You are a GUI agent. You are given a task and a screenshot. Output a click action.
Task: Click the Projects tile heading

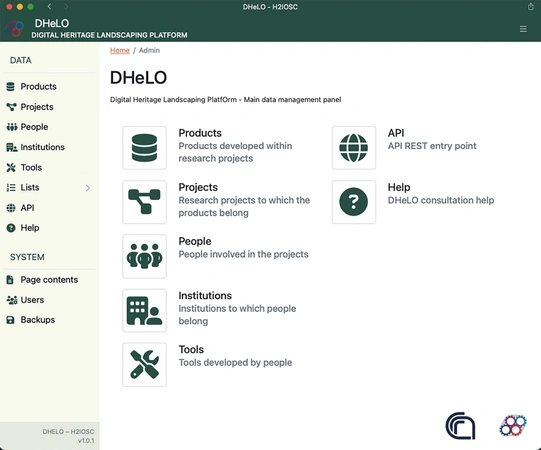(x=198, y=187)
